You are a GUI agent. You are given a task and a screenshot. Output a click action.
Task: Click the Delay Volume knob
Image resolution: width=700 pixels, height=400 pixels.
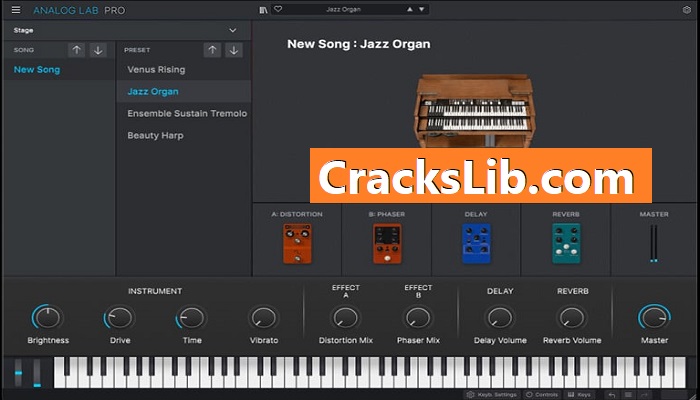point(500,318)
